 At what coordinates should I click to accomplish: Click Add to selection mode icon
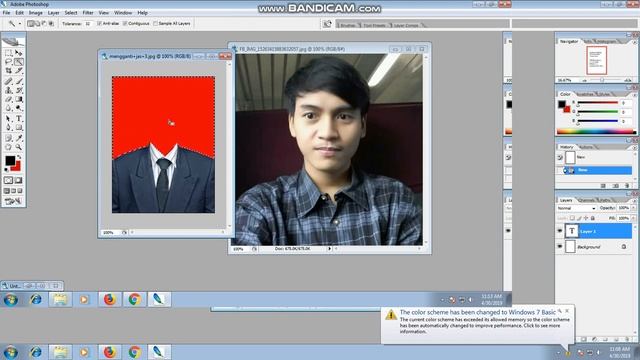point(37,24)
